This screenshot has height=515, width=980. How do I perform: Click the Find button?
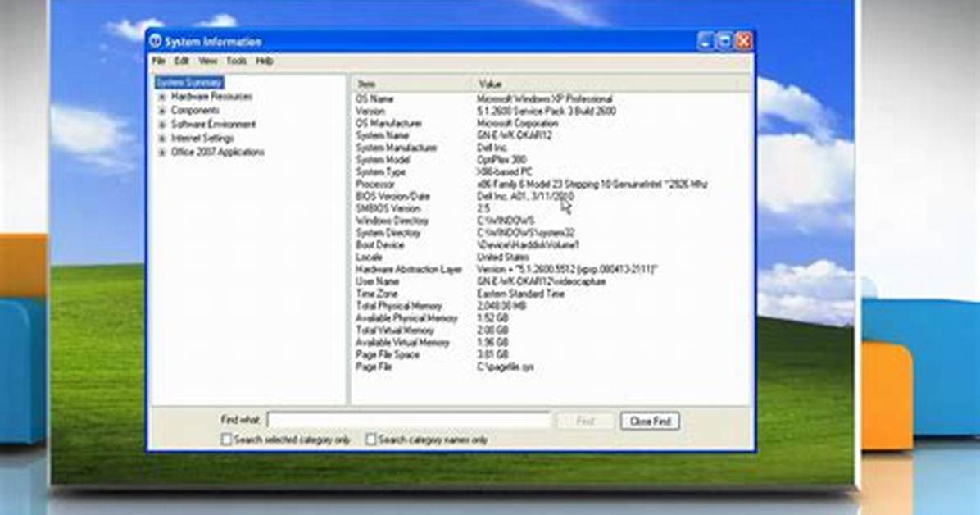pos(586,422)
